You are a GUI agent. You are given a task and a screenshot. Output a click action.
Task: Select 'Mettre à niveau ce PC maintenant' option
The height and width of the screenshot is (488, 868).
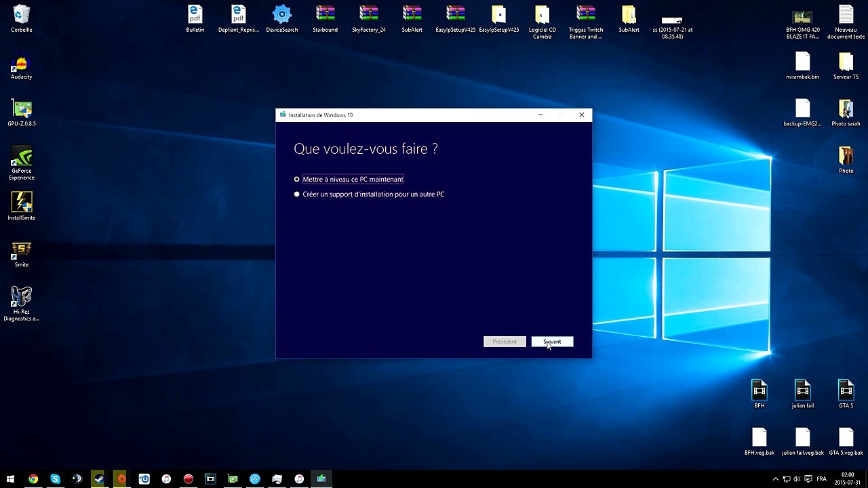pos(349,179)
